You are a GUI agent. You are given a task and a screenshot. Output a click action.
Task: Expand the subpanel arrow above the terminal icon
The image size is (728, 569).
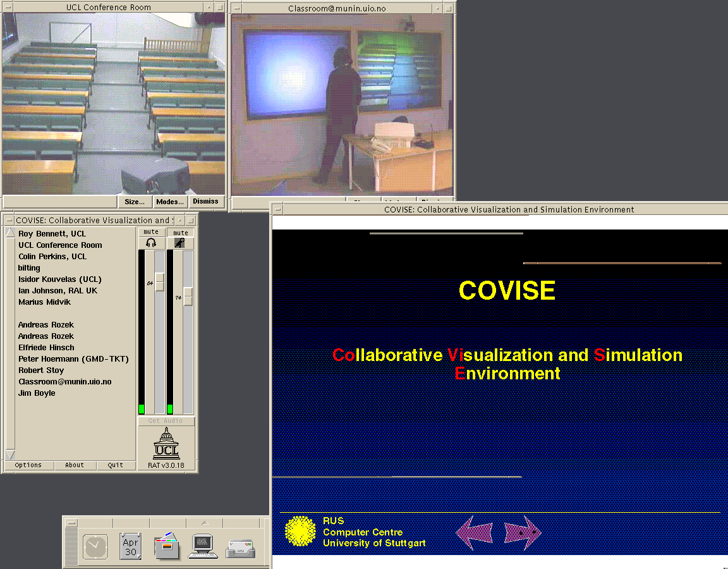tap(205, 523)
